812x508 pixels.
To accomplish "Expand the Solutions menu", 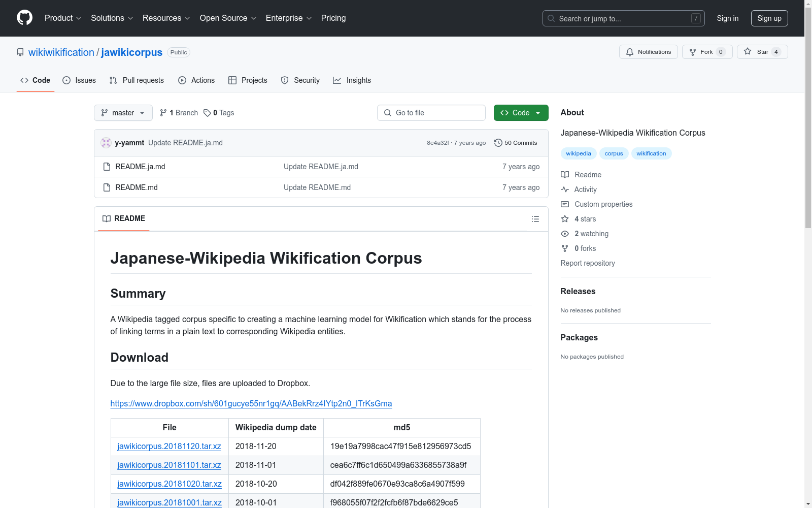I will coord(112,18).
